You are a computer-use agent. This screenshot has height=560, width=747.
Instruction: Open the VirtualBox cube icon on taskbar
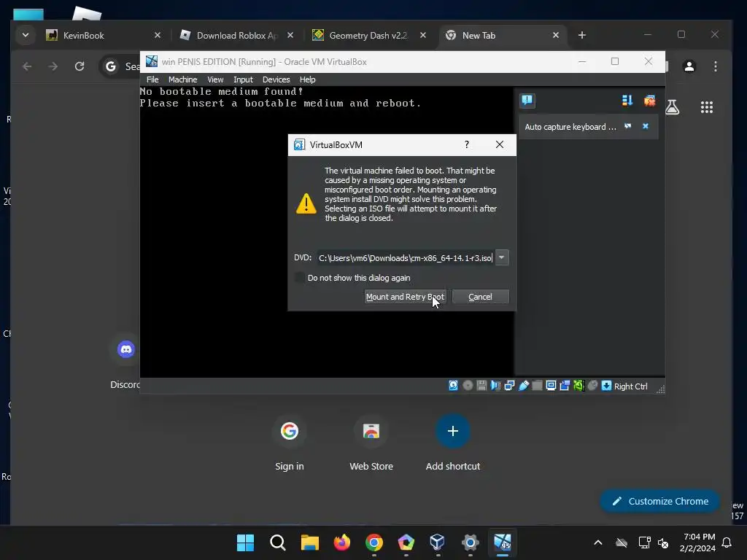438,542
